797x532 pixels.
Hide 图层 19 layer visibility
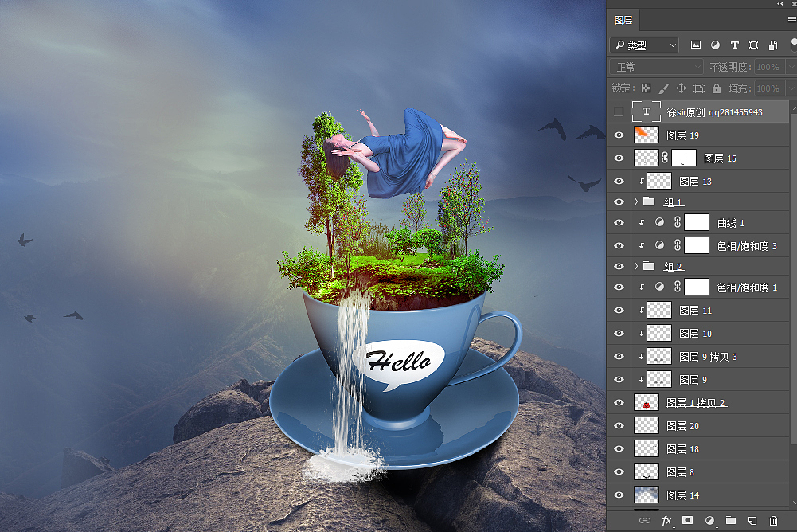point(619,135)
